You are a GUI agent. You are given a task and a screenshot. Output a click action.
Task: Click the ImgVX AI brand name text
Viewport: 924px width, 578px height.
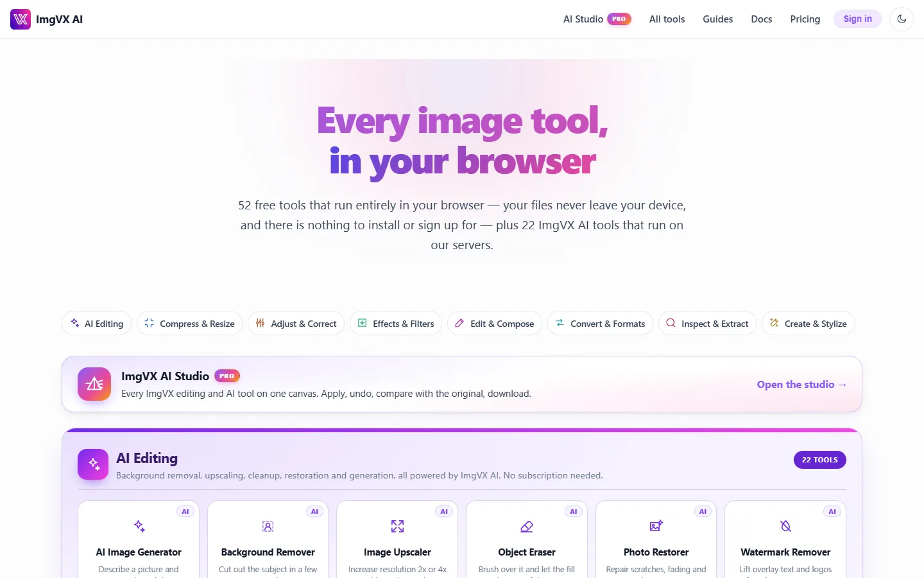pos(59,19)
